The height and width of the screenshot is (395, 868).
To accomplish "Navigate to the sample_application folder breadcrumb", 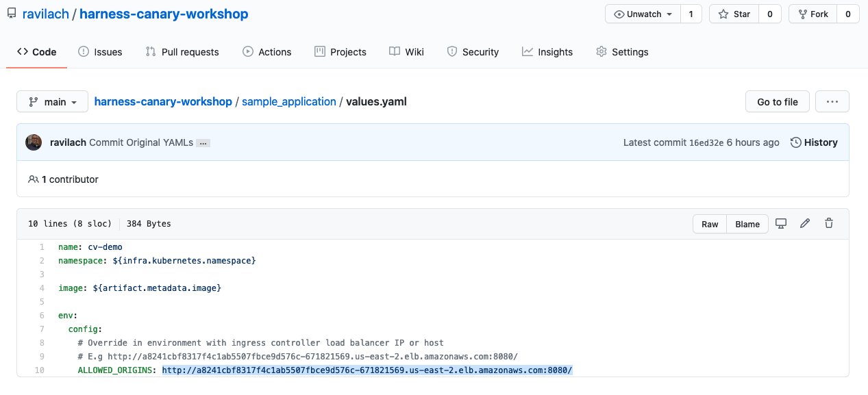I will click(289, 101).
